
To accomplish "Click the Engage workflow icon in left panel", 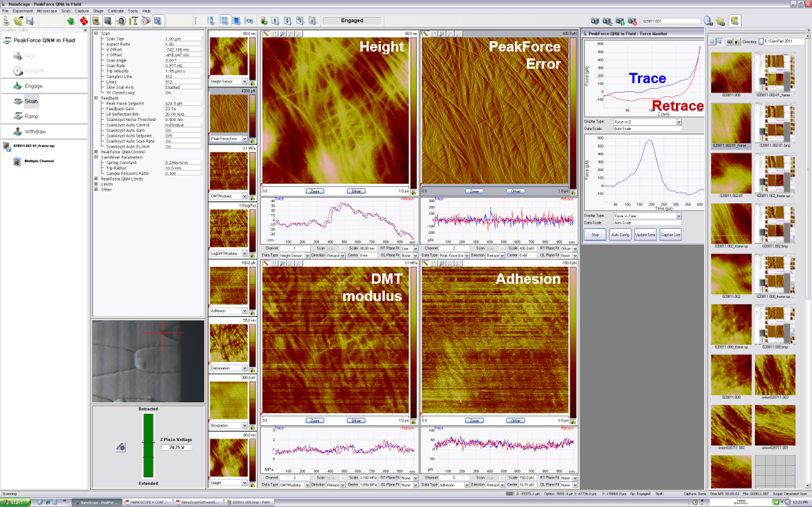I will pyautogui.click(x=18, y=86).
